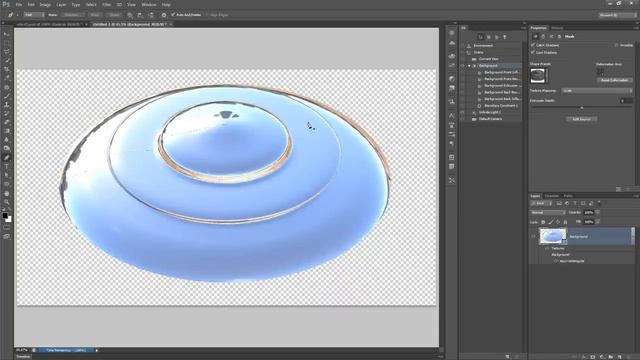This screenshot has height=360, width=640.
Task: Select the Lasso tool
Action: pos(7,52)
